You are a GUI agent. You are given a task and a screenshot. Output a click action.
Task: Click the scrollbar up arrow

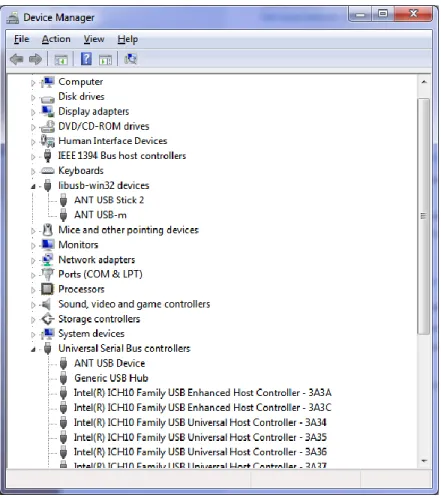pos(424,82)
